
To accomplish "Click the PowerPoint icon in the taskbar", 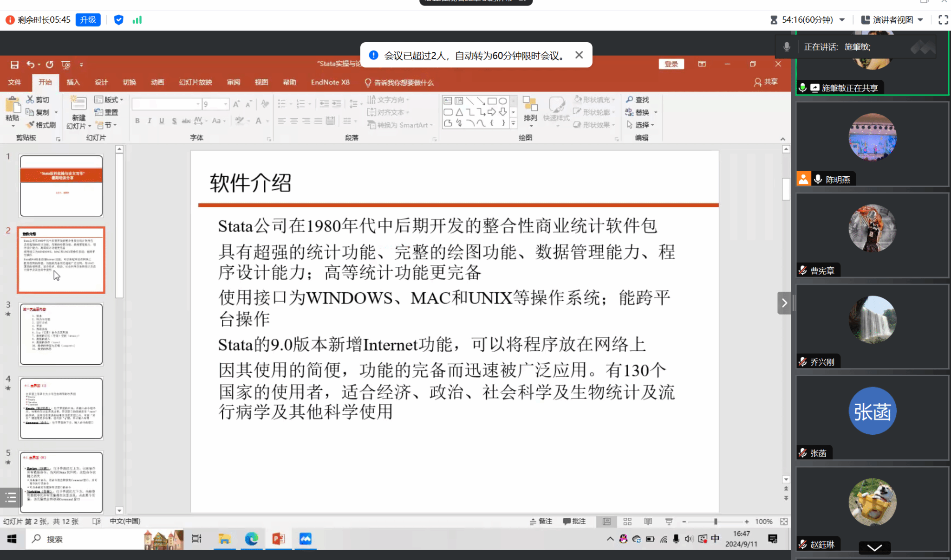I will 278,539.
